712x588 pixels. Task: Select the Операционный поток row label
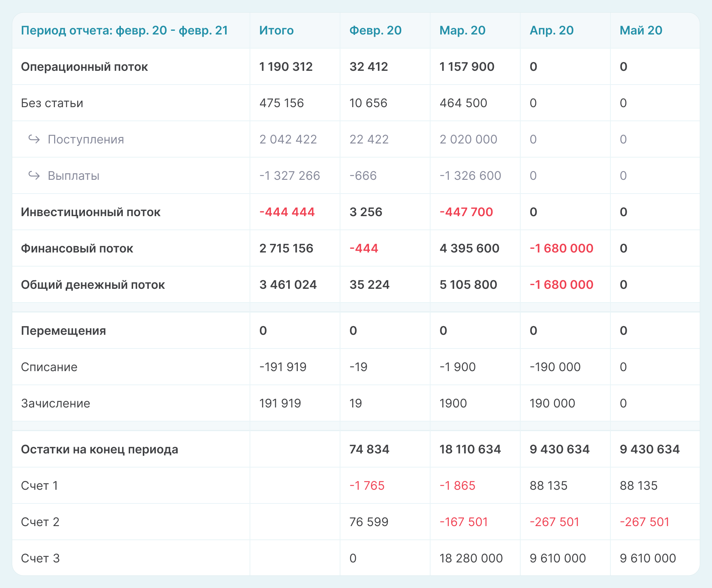coord(84,67)
